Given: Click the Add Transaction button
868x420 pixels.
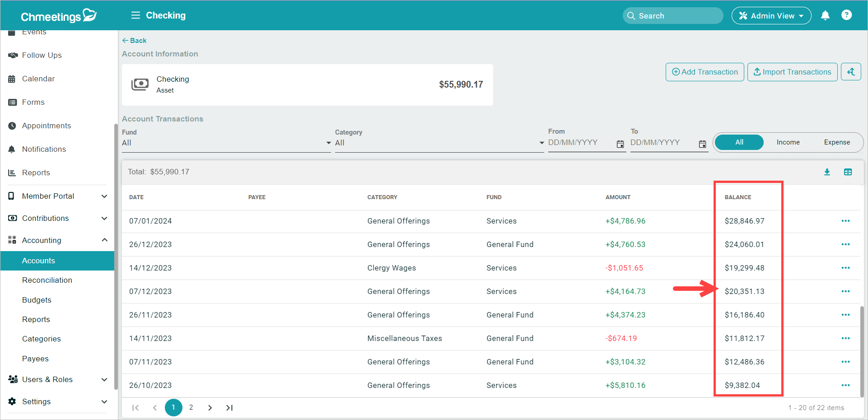Looking at the screenshot, I should pos(705,72).
